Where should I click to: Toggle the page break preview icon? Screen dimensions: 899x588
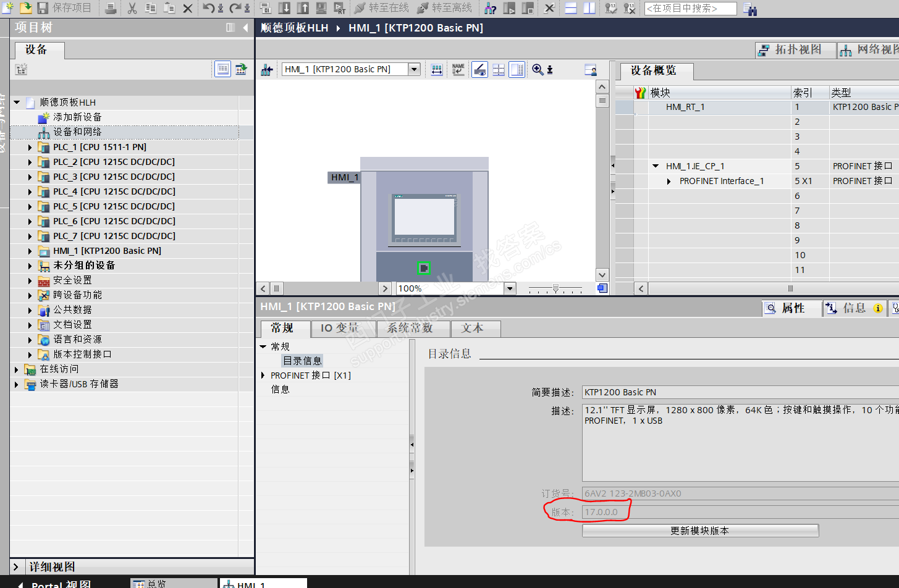tap(499, 70)
